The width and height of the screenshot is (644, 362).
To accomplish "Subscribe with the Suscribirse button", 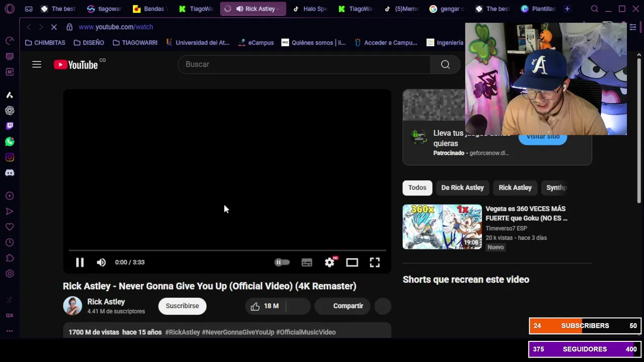I will 182,306.
